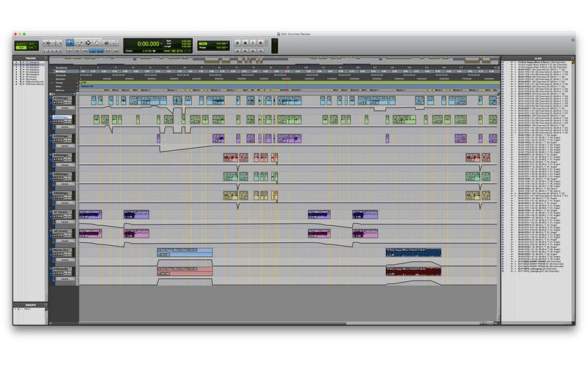Open the CLIPS list popup menu icon

(x=573, y=58)
